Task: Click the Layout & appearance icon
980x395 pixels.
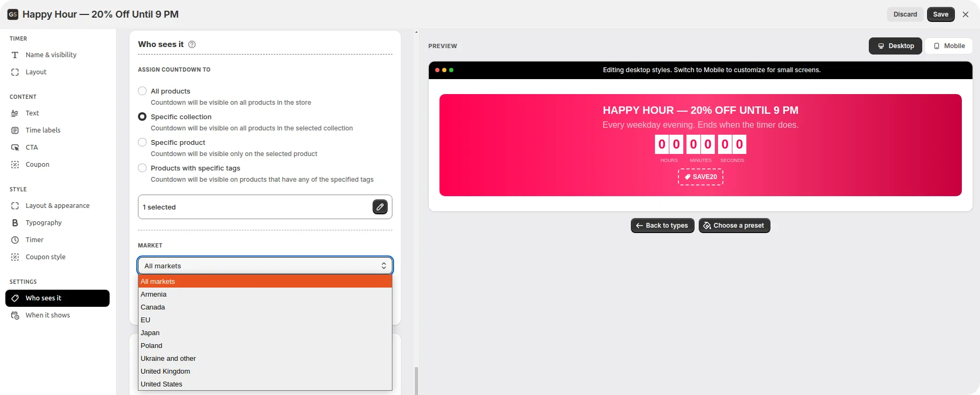Action: coord(15,206)
